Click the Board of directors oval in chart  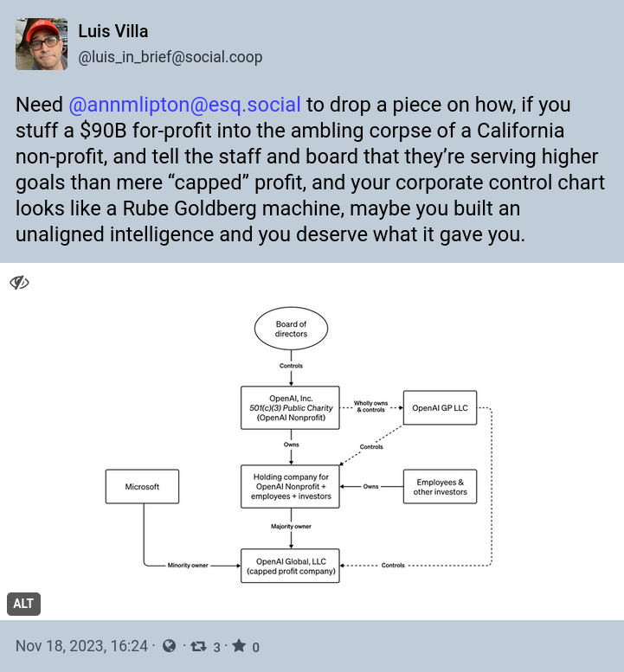[291, 329]
